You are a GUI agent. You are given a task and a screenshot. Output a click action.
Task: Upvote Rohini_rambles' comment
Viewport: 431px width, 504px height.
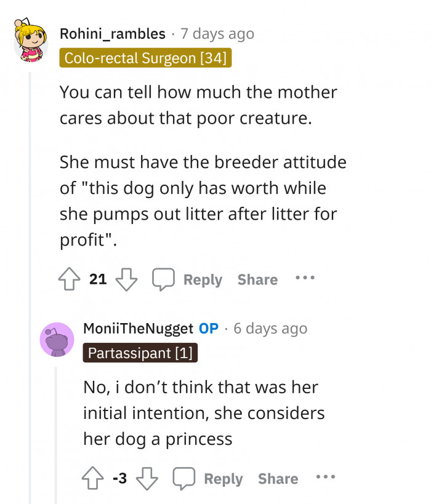pyautogui.click(x=70, y=279)
